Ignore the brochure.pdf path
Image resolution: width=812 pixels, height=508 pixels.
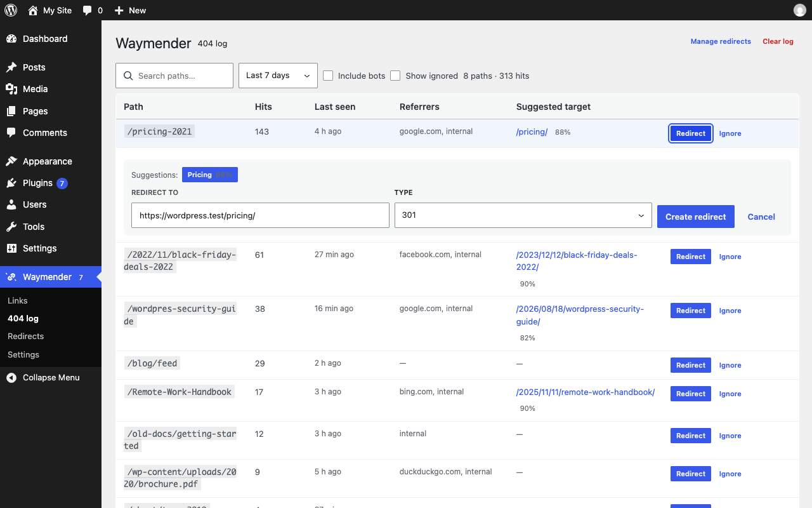point(730,474)
